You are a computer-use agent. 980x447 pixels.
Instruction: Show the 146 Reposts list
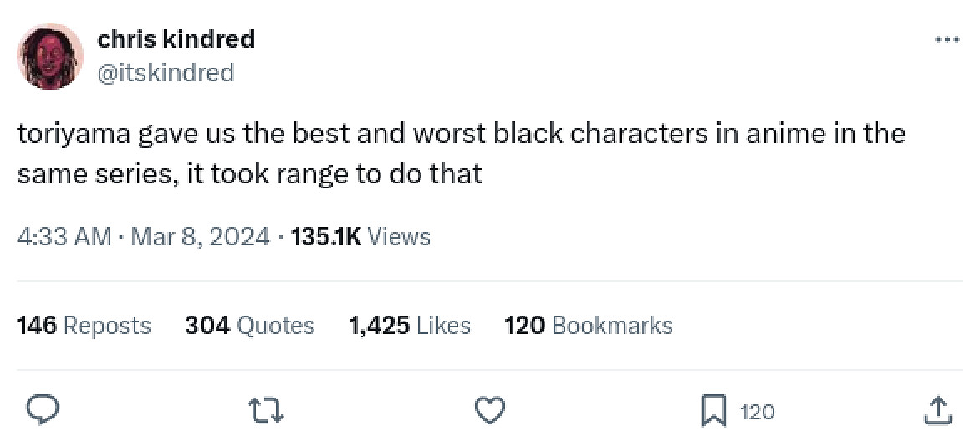[x=84, y=325]
